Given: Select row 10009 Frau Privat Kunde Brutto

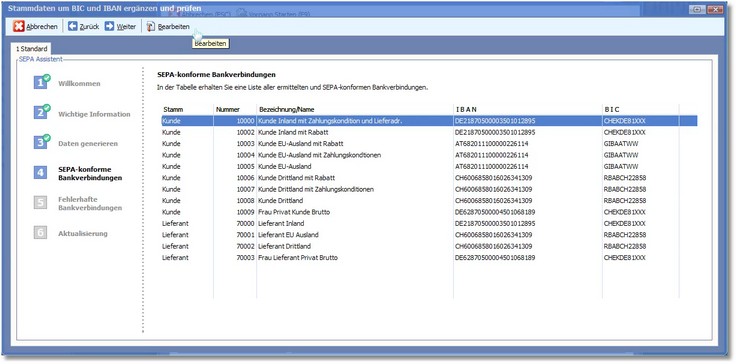Looking at the screenshot, I should point(429,212).
